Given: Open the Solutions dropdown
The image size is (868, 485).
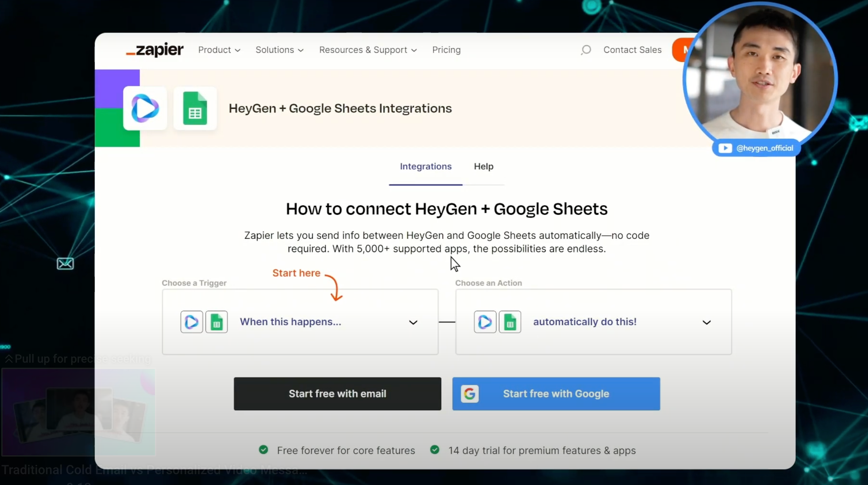Looking at the screenshot, I should coord(279,50).
